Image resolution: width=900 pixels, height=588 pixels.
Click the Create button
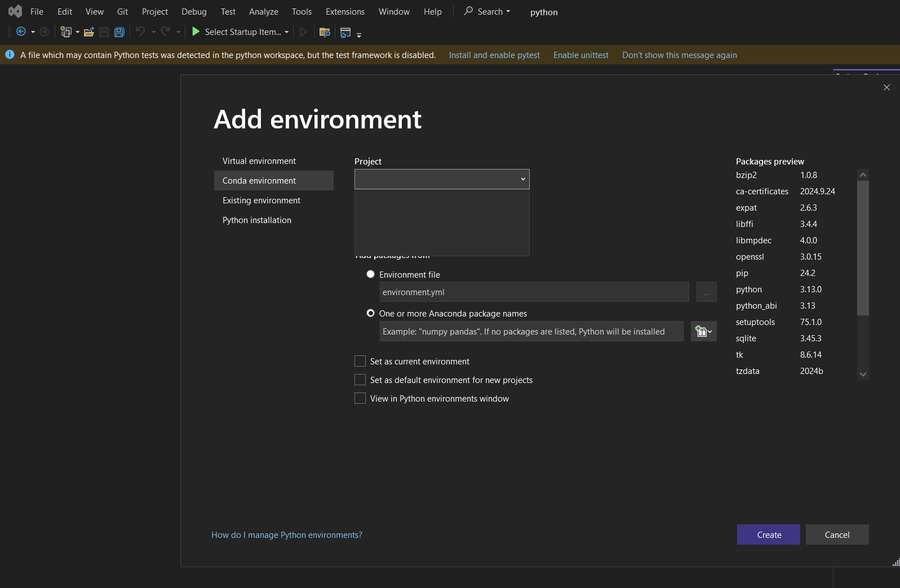(x=769, y=534)
